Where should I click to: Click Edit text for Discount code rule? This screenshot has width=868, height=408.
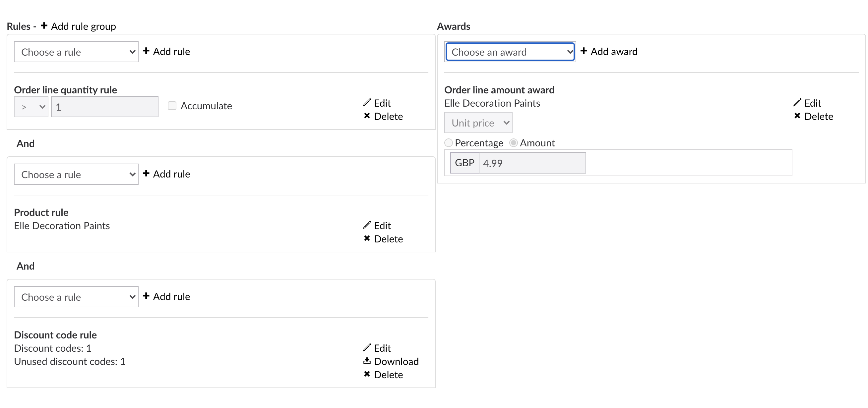(x=383, y=348)
